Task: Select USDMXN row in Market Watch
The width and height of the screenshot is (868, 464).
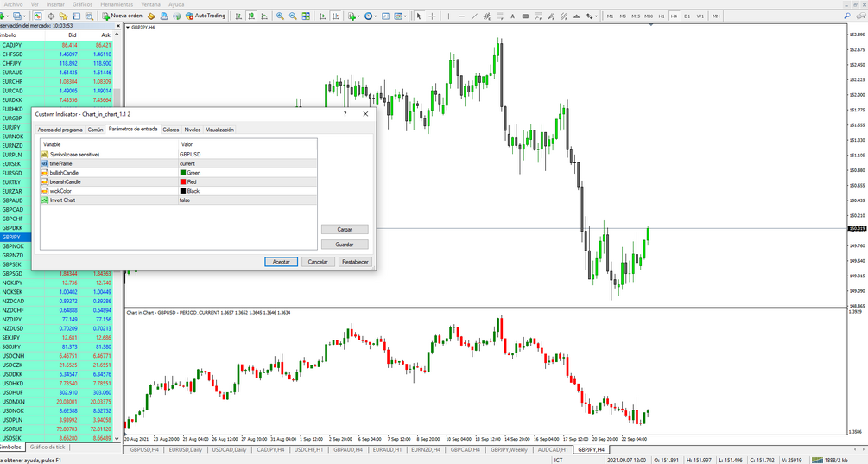Action: click(56, 402)
